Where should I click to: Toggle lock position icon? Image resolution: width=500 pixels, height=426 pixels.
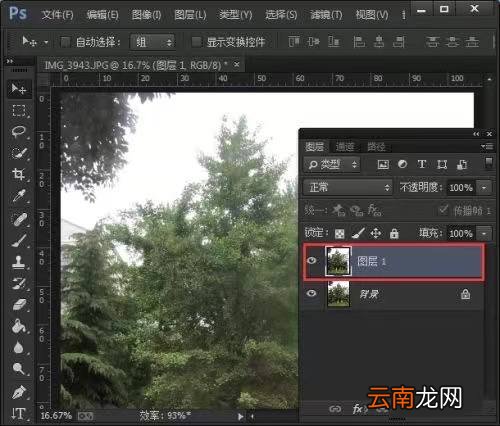tap(376, 233)
